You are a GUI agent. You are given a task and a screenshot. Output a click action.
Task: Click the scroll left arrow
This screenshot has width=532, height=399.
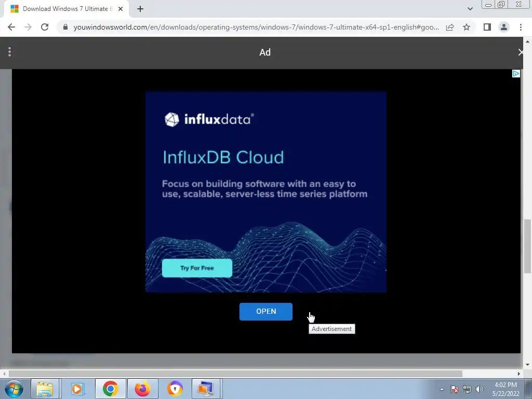coord(4,374)
